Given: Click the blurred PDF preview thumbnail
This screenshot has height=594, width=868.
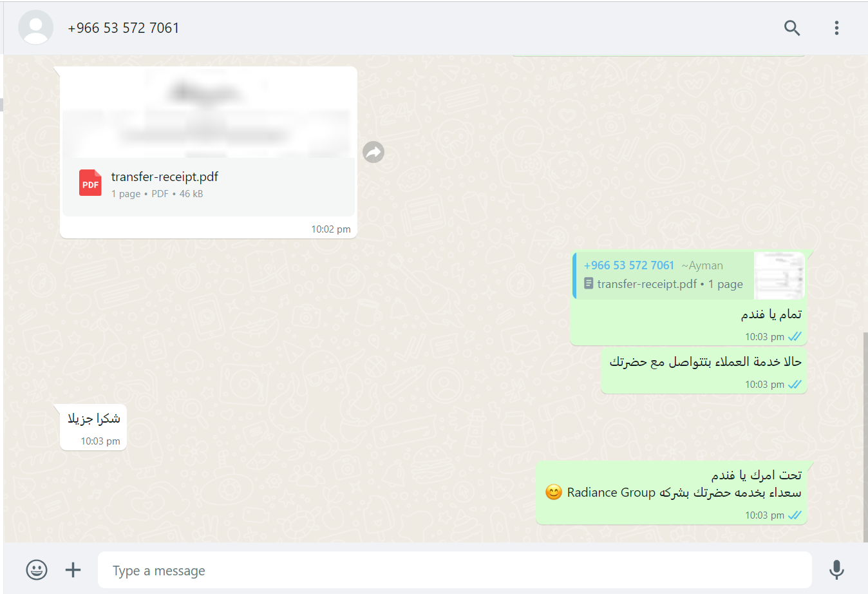Looking at the screenshot, I should [x=209, y=113].
